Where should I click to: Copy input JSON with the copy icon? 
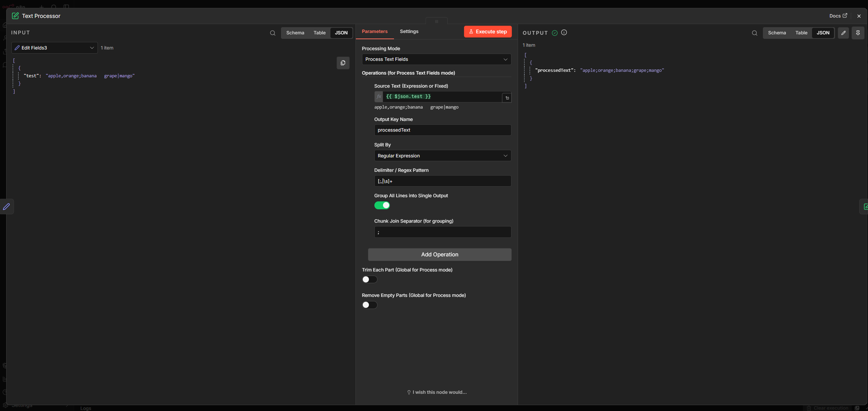(343, 63)
